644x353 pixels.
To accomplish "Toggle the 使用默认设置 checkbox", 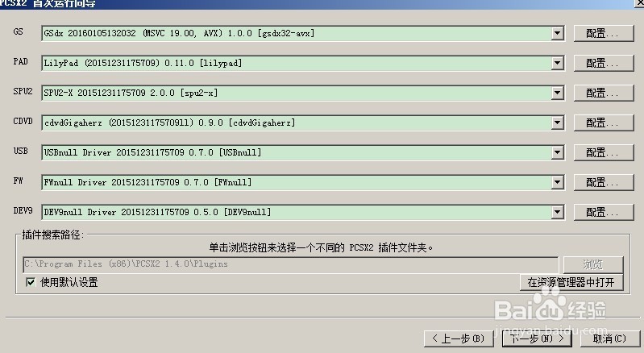I will click(x=31, y=282).
